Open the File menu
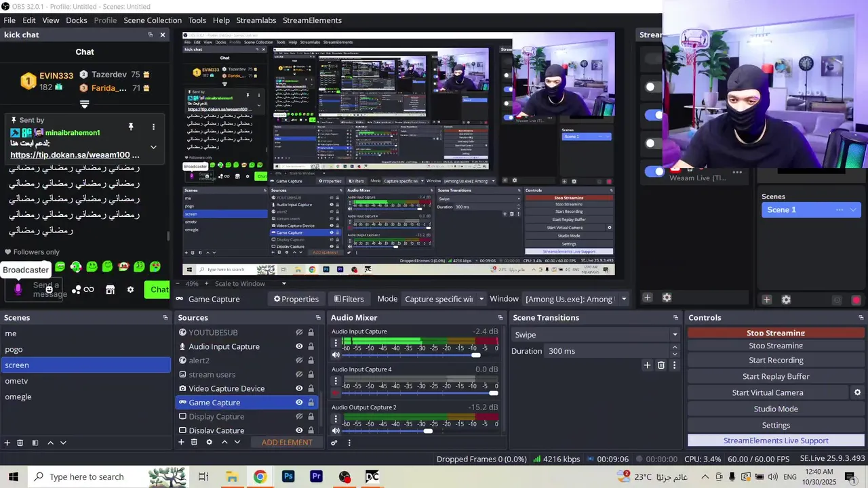Image resolution: width=868 pixels, height=488 pixels. (9, 20)
